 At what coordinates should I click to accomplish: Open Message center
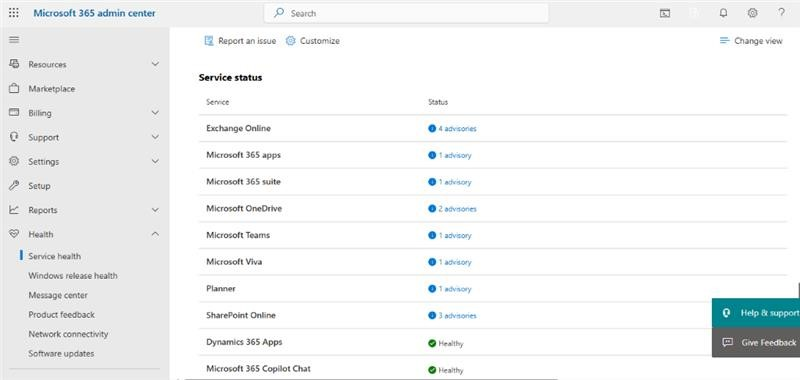click(x=58, y=295)
